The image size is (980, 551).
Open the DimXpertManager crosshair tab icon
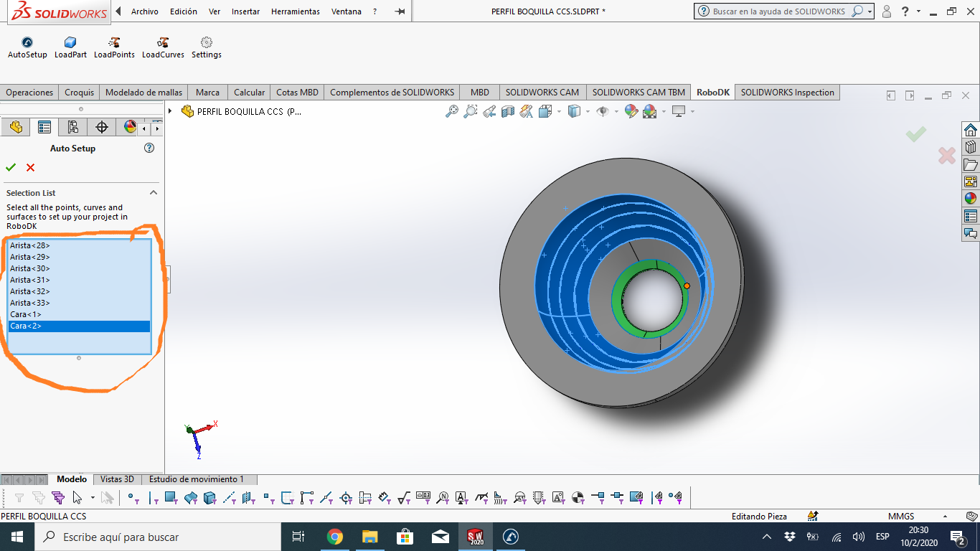[102, 127]
